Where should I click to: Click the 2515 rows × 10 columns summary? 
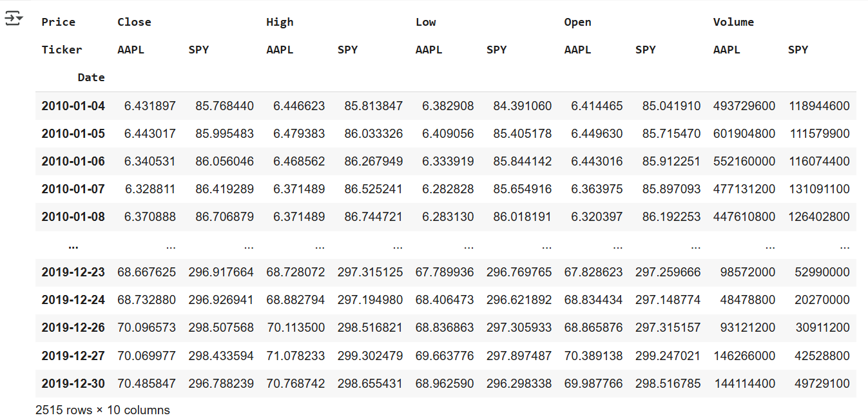coord(103,410)
